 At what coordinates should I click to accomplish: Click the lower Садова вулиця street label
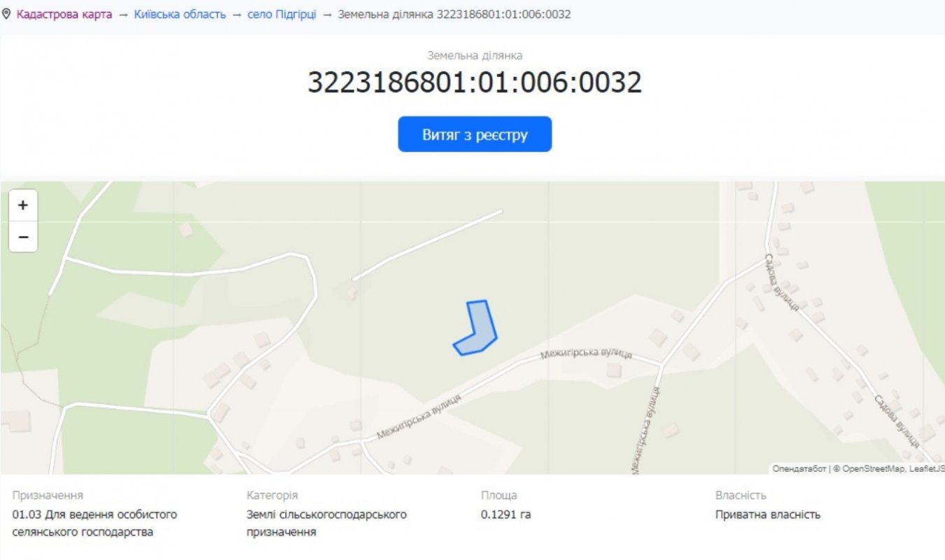[x=897, y=420]
